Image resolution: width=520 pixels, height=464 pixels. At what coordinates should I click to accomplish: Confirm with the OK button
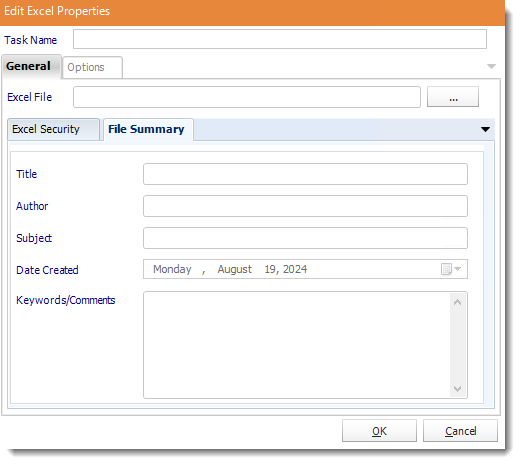coord(379,431)
